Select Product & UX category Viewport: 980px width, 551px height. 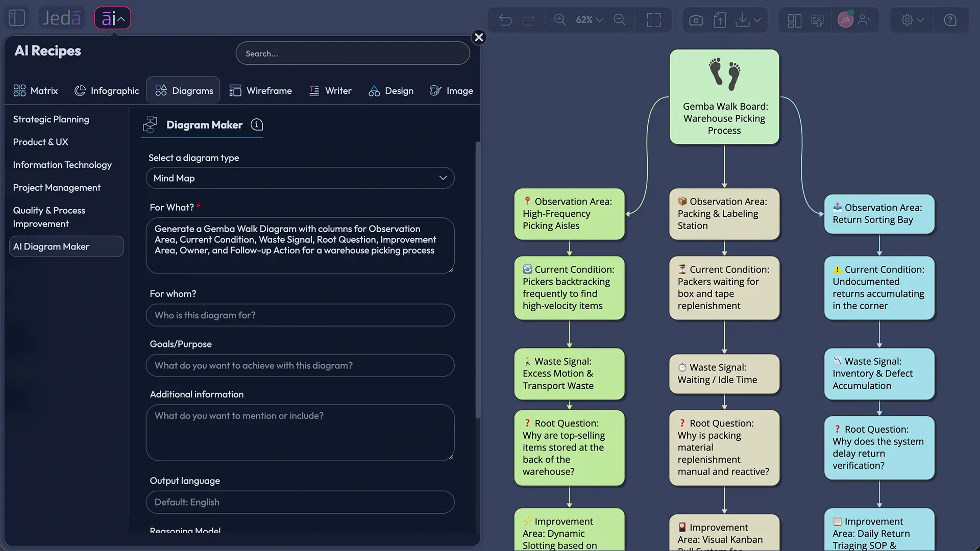coord(40,142)
